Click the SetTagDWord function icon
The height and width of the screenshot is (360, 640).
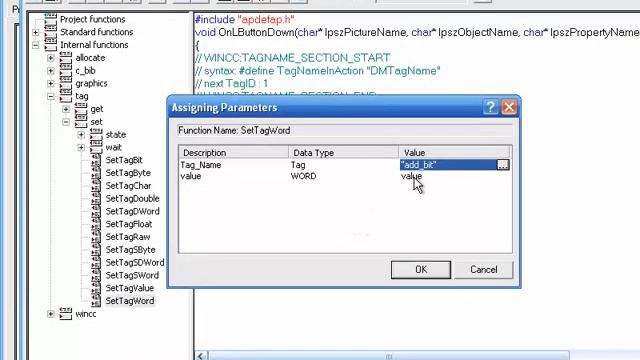pyautogui.click(x=96, y=211)
